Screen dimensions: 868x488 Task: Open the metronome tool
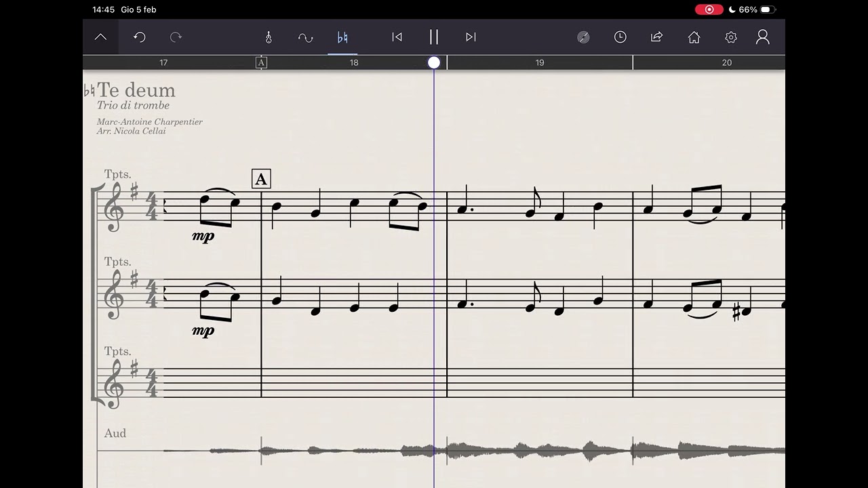click(x=269, y=37)
